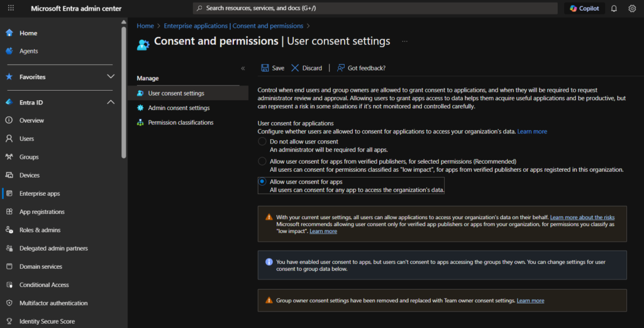Click the Agents icon in sidebar

point(9,51)
